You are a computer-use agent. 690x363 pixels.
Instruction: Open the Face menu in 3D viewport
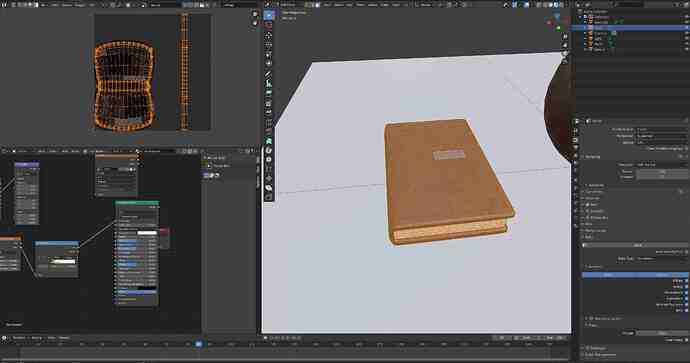coord(396,5)
